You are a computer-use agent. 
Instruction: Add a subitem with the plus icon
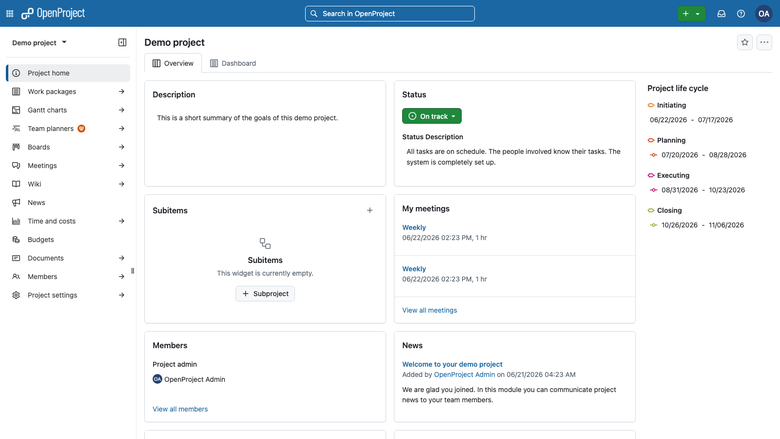pos(370,210)
